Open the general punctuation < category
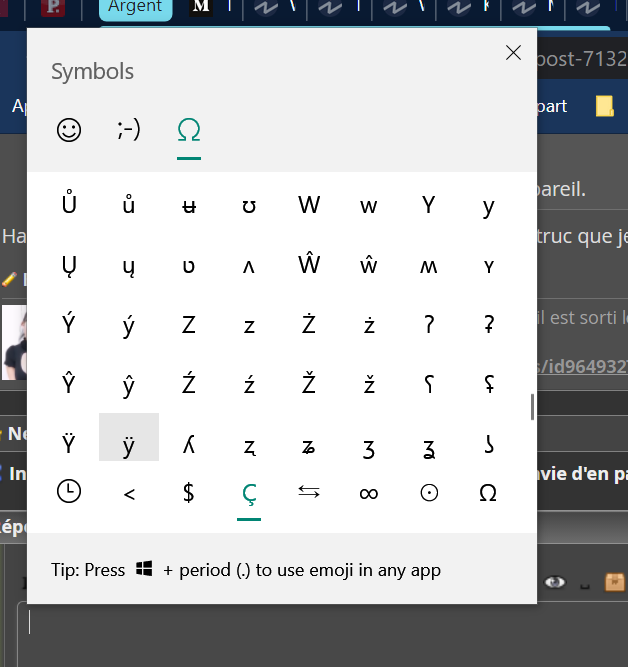 tap(129, 492)
